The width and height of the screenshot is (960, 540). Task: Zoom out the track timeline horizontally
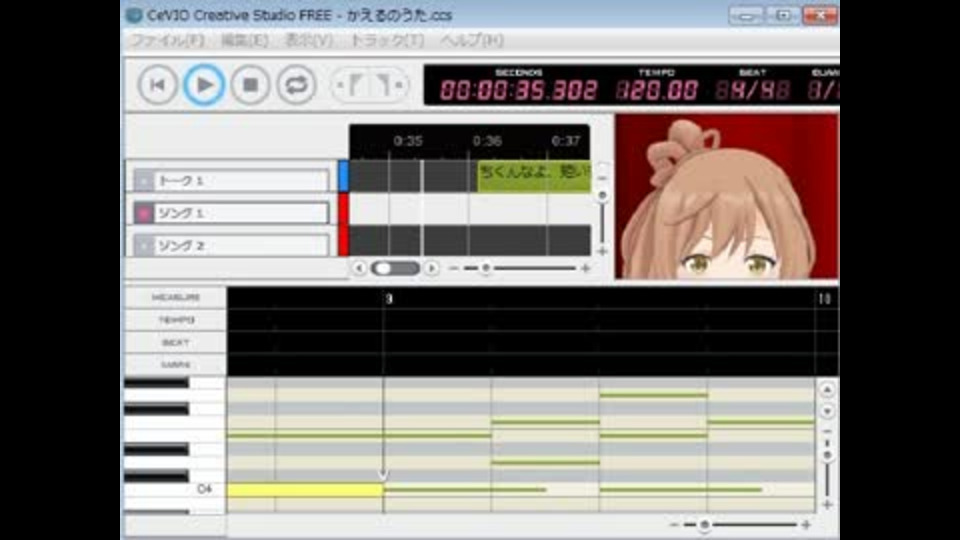454,268
